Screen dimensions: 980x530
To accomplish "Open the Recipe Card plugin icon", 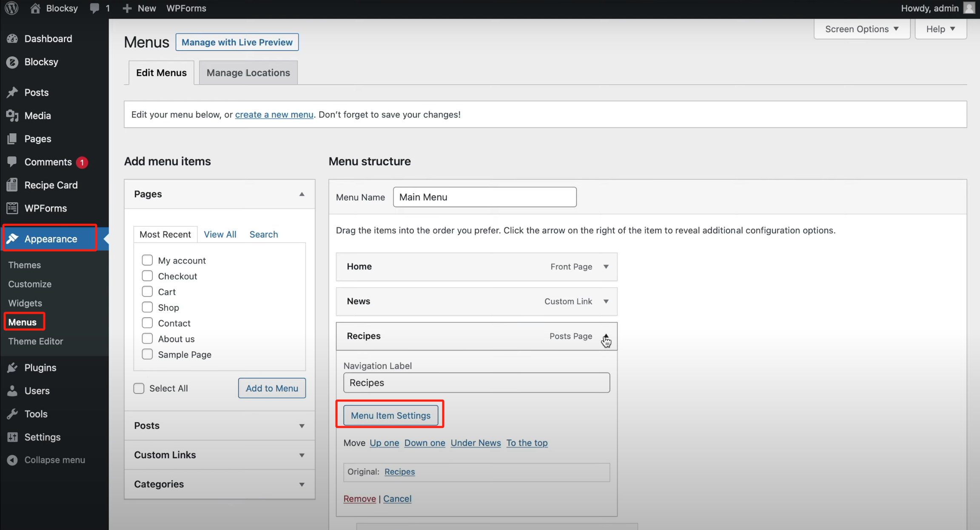I will coord(12,185).
